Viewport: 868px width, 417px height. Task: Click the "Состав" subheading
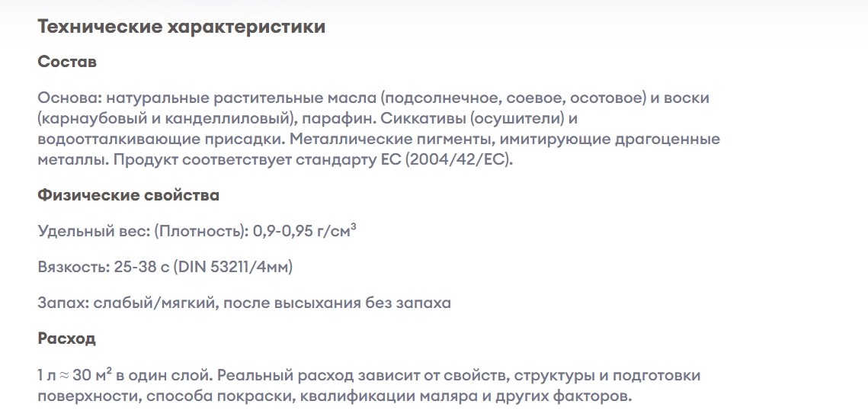coord(67,62)
